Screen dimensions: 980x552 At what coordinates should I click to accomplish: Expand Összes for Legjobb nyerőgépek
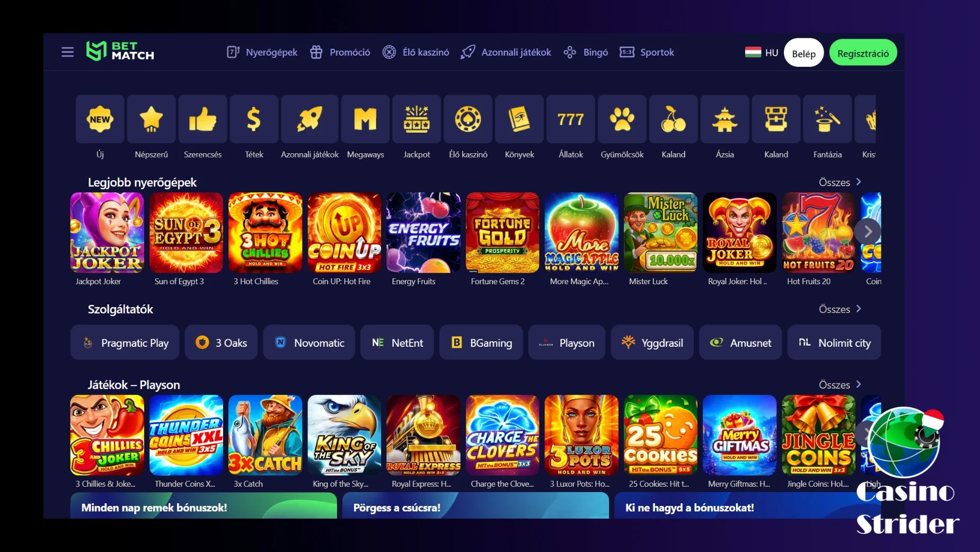click(x=840, y=182)
